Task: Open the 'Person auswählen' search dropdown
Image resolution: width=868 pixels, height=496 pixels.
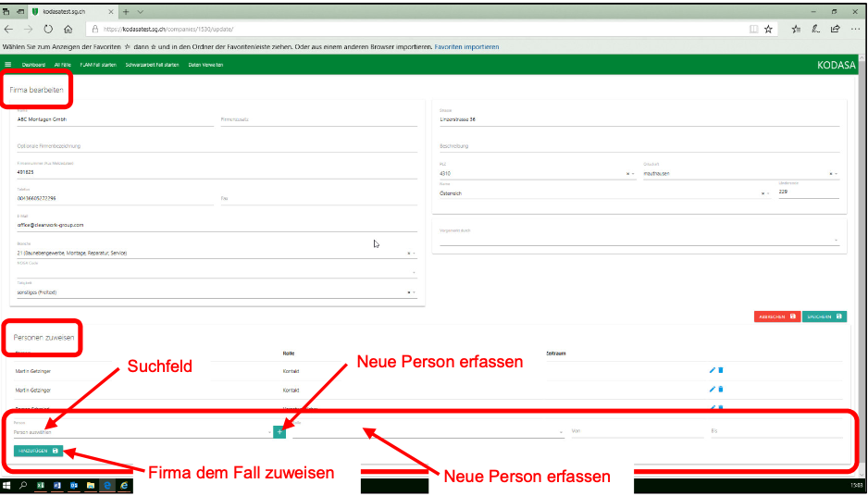Action: coord(139,432)
